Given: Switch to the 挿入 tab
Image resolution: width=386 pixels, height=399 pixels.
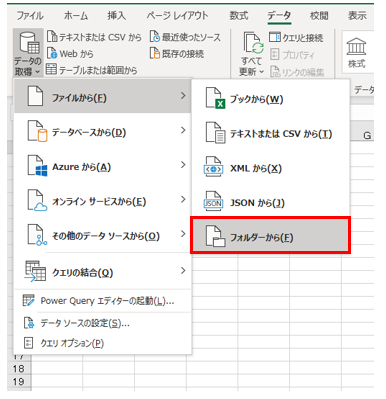Looking at the screenshot, I should coord(116,16).
